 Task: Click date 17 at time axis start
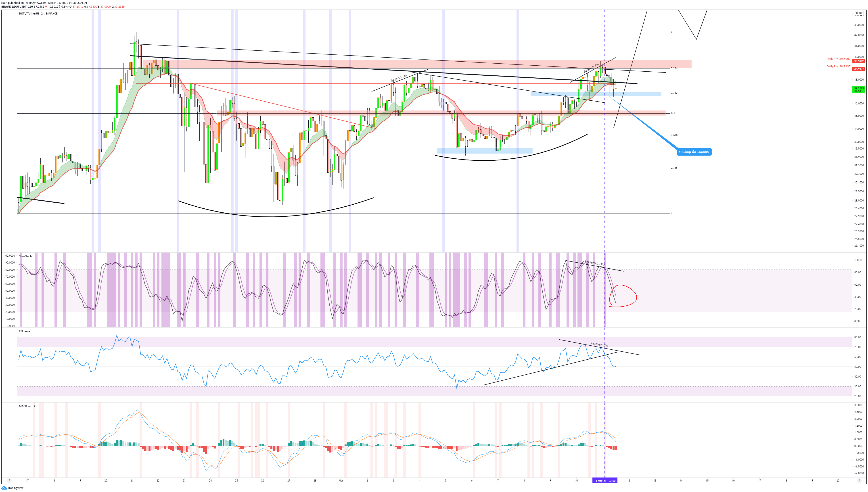27,481
